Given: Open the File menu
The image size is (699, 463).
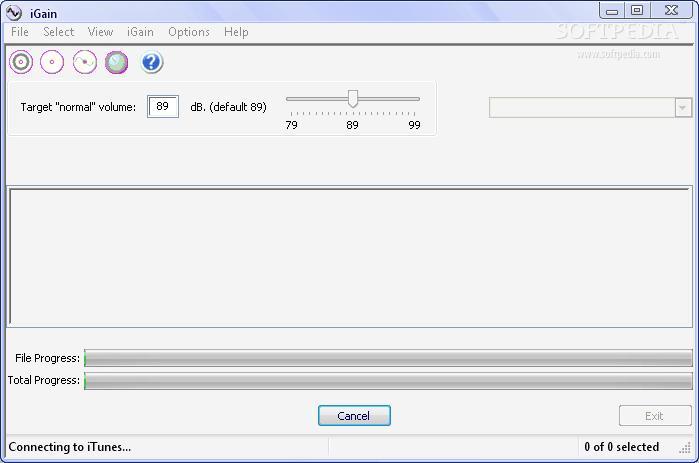Looking at the screenshot, I should tap(20, 32).
